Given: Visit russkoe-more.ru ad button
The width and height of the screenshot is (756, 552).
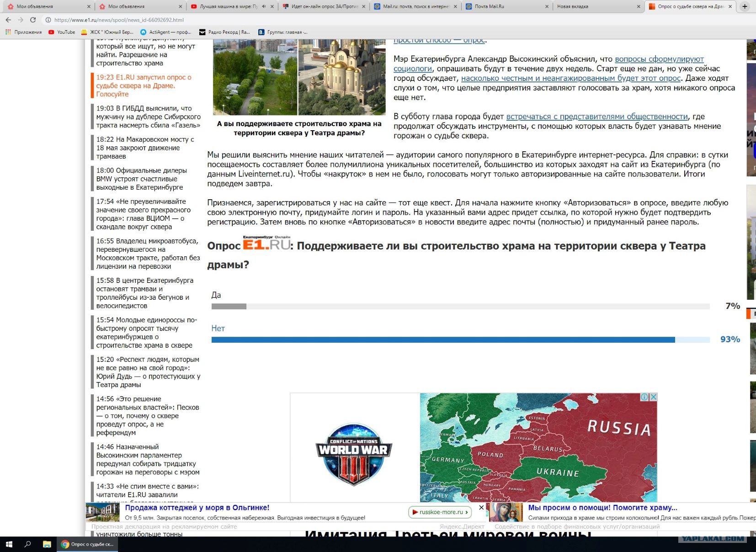Looking at the screenshot, I should [440, 512].
